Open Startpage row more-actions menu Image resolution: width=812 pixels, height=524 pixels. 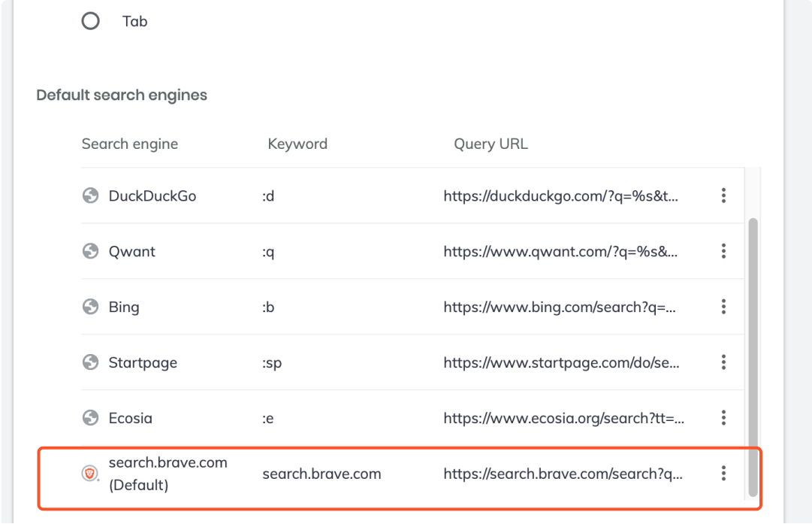coord(723,362)
